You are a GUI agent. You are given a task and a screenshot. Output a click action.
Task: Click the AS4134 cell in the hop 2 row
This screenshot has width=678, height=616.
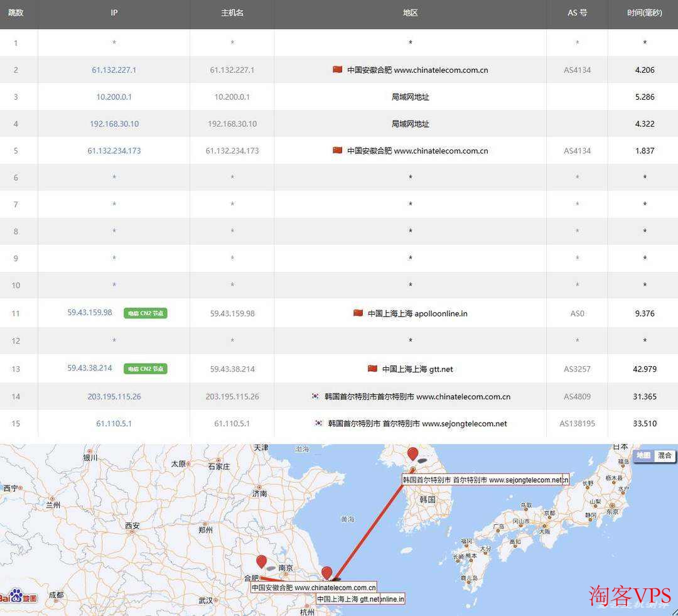pyautogui.click(x=578, y=70)
